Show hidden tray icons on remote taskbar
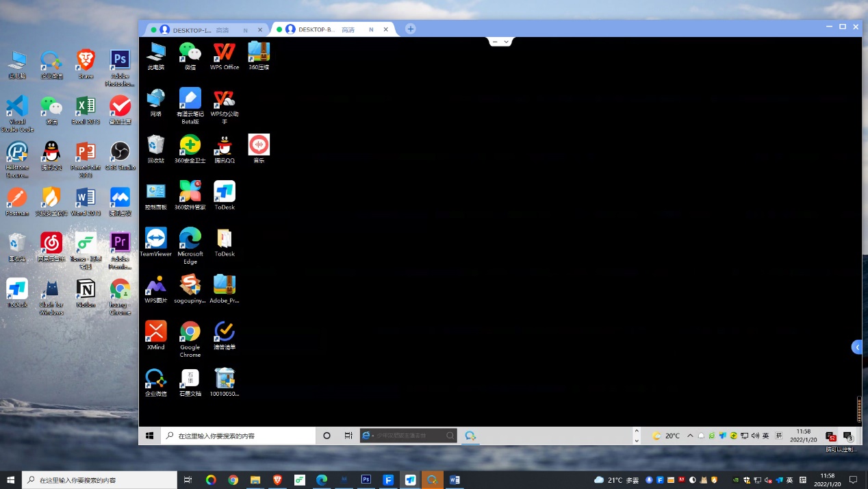 (690, 436)
